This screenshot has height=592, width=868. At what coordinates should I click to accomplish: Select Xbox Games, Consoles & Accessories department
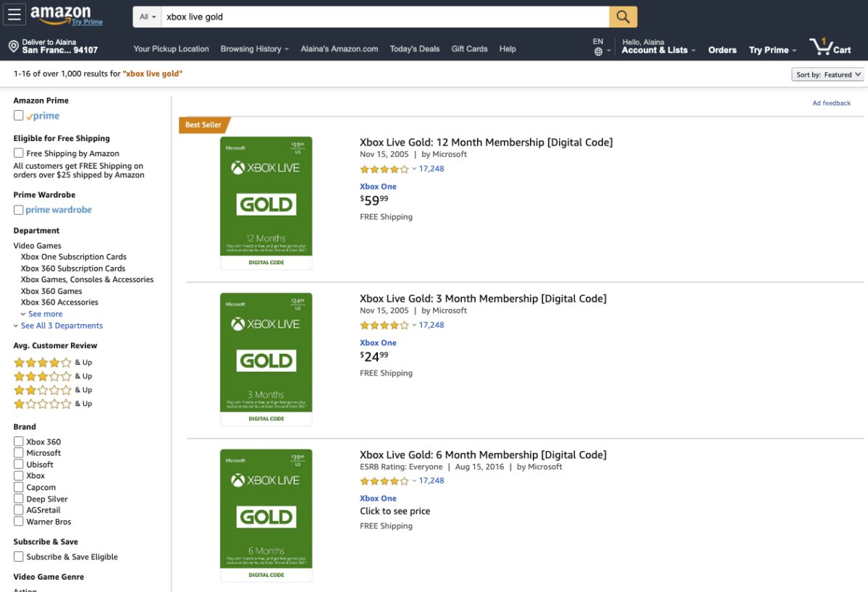pyautogui.click(x=87, y=279)
